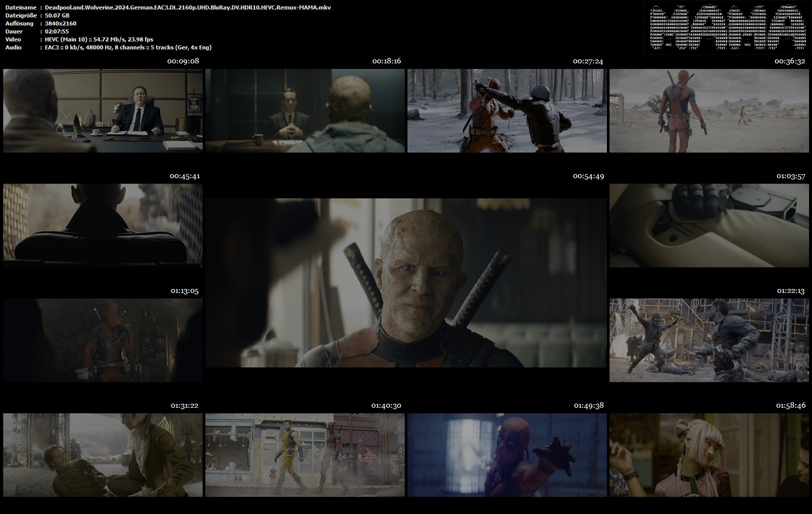812x514 pixels.
Task: Click the timestamp text 00:36:32
Action: coord(790,61)
